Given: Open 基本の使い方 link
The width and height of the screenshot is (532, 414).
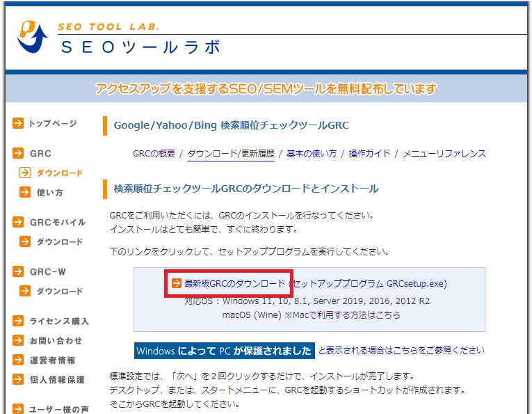Looking at the screenshot, I should 312,154.
